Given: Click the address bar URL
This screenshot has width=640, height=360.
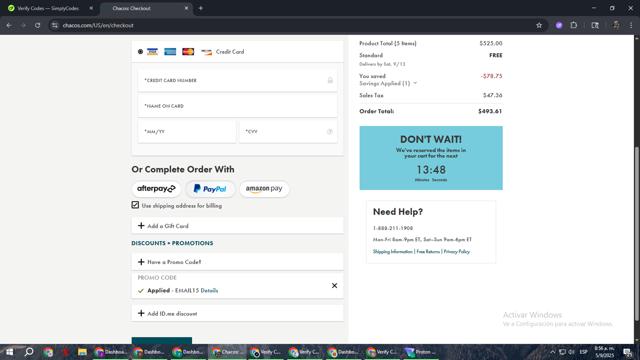Looking at the screenshot, I should [x=98, y=25].
